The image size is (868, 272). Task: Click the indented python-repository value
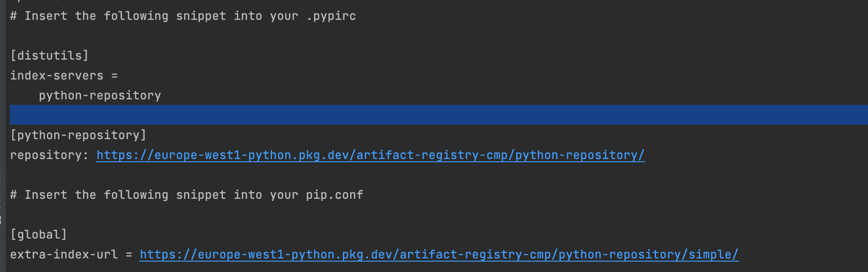100,95
